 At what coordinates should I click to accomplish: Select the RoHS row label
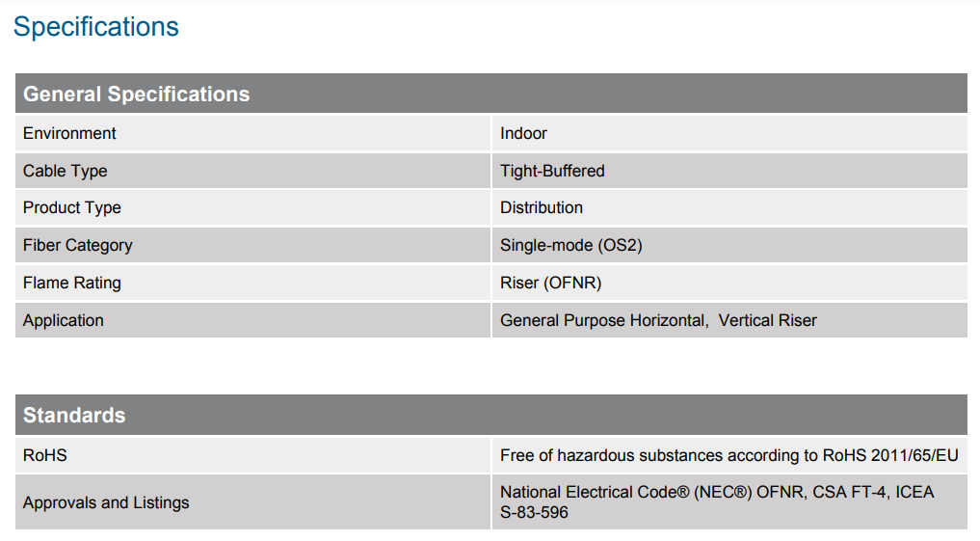pyautogui.click(x=45, y=455)
